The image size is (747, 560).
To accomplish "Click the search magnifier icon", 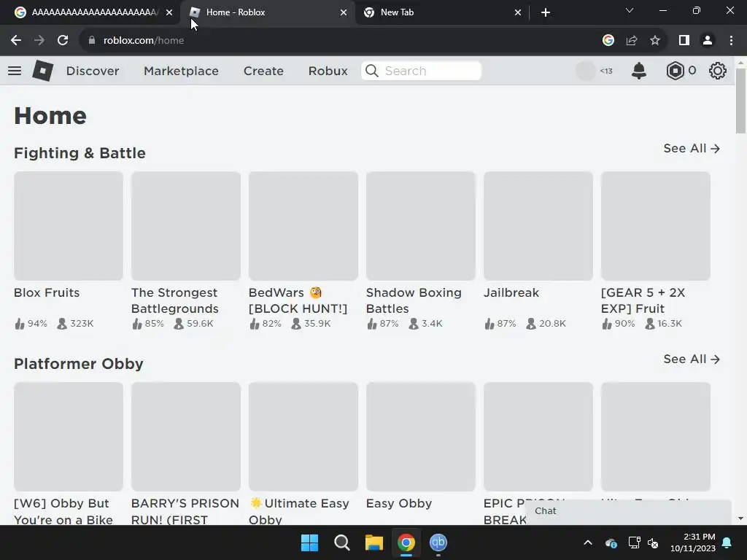I will (372, 71).
